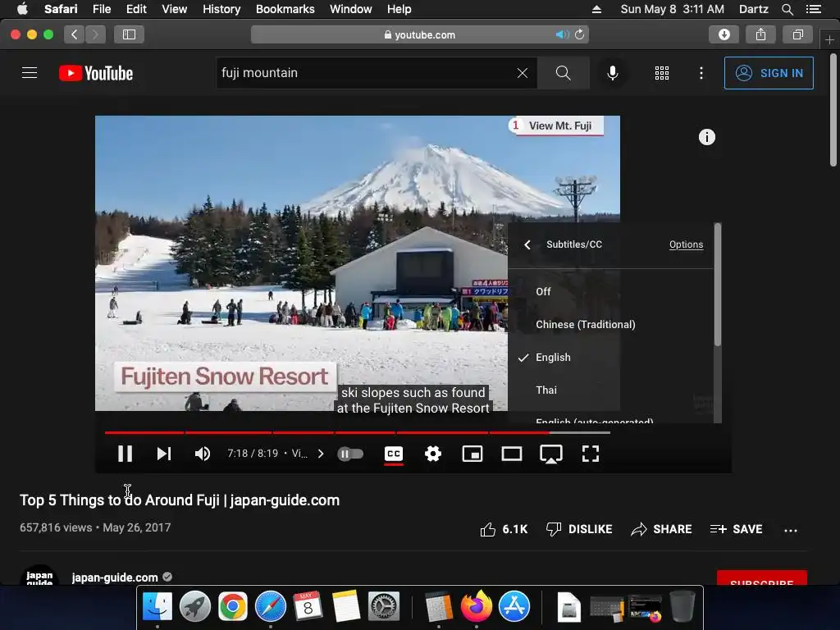Open the YouTube apps grid

click(x=662, y=73)
